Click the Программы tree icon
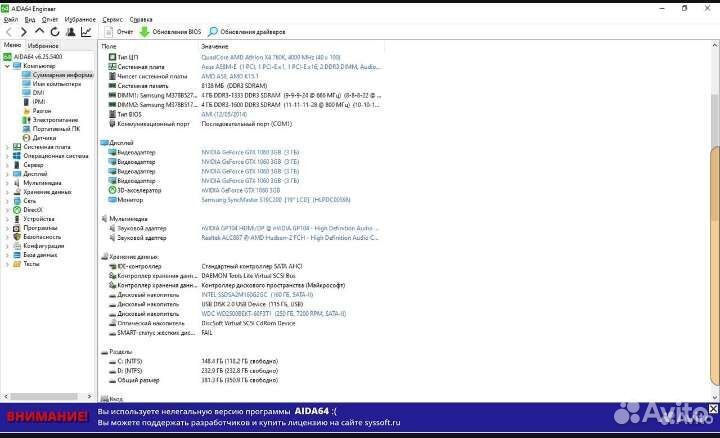 point(17,228)
